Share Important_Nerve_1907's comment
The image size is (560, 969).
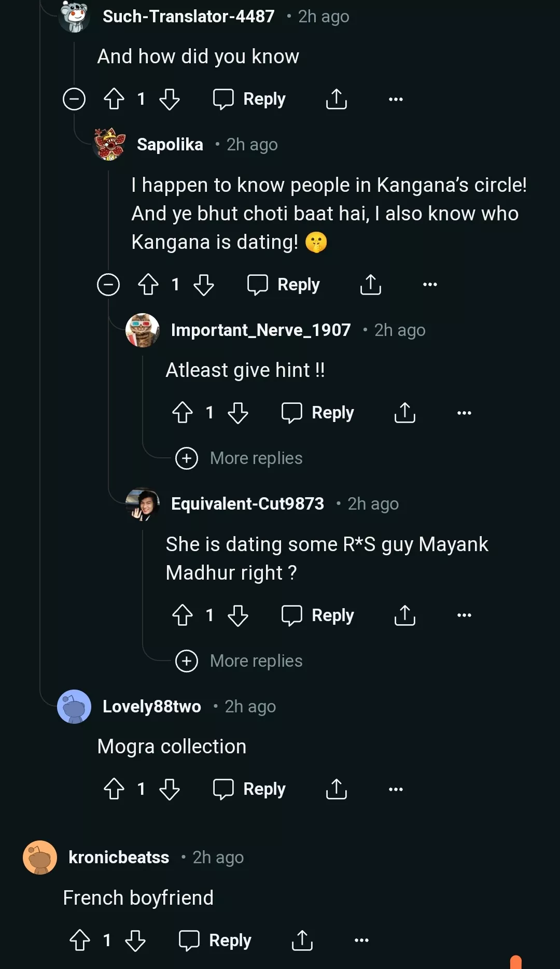405,413
